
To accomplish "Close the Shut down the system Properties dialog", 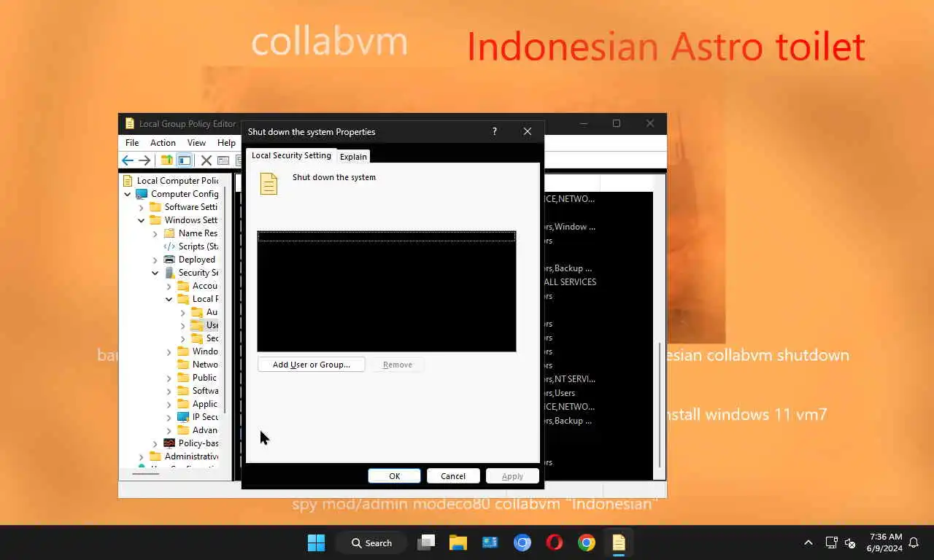I will click(x=528, y=131).
